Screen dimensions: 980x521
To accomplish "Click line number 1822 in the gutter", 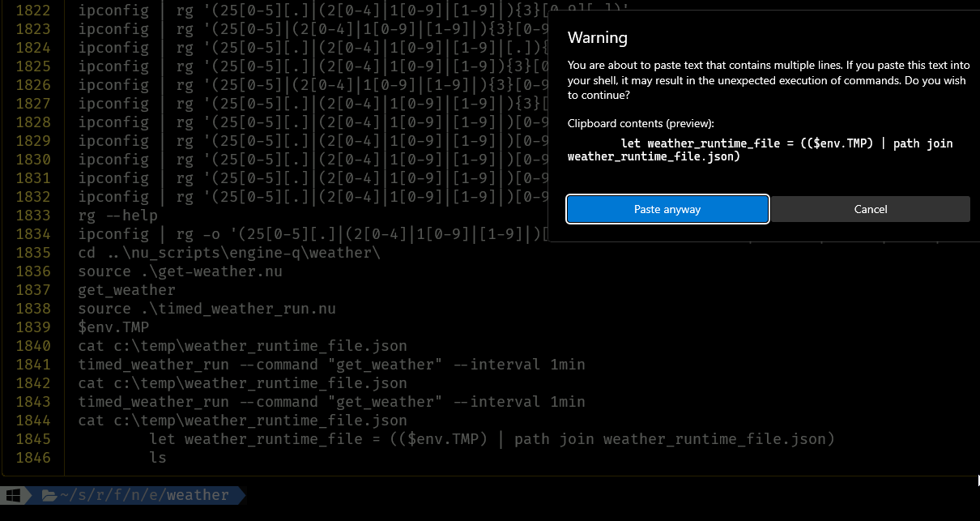I will (x=32, y=10).
